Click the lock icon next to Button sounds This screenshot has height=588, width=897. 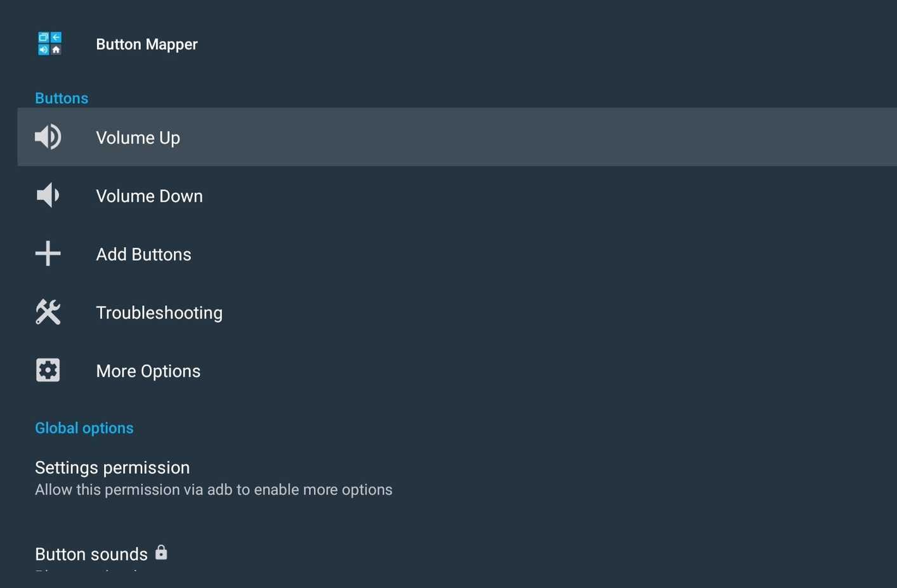pyautogui.click(x=162, y=552)
